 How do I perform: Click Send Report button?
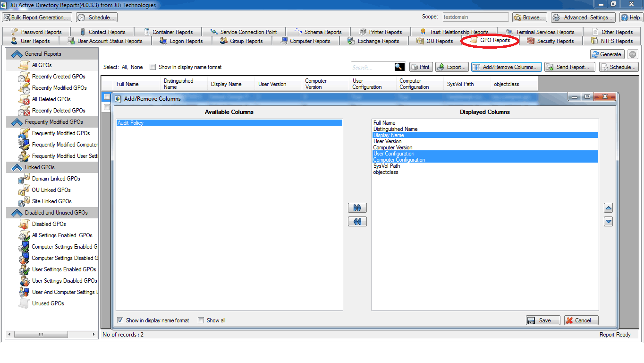tap(570, 67)
